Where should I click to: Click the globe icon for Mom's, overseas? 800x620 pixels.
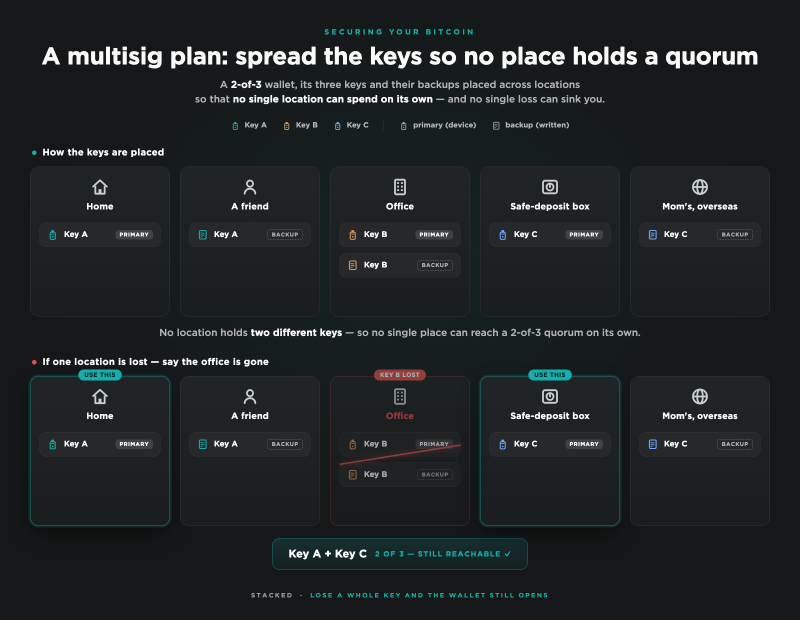[x=699, y=187]
